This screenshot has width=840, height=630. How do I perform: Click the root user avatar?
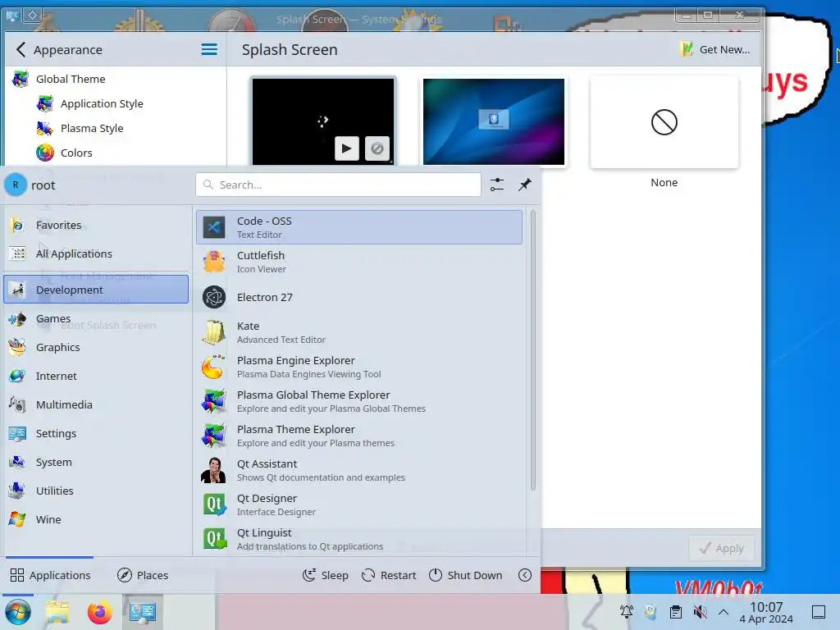[16, 185]
